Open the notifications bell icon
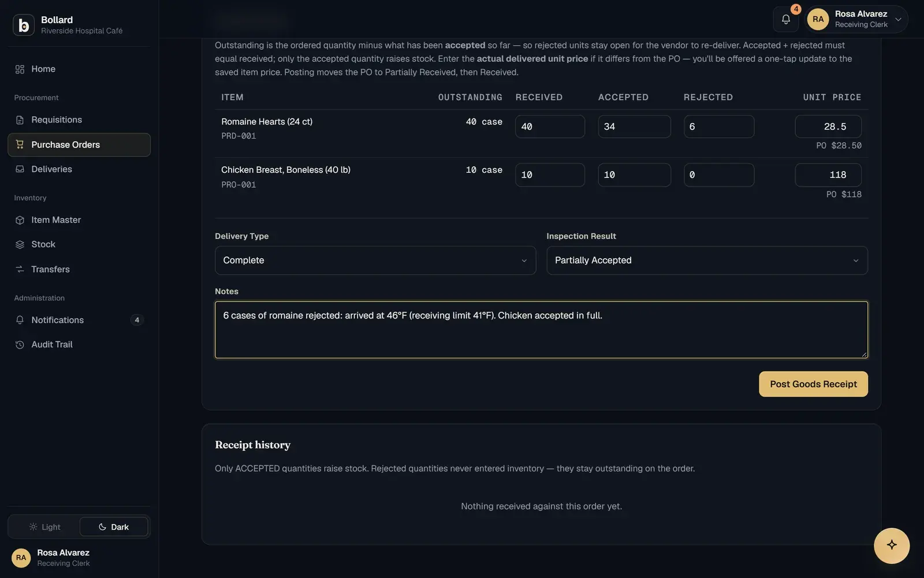The width and height of the screenshot is (924, 578). coord(785,19)
